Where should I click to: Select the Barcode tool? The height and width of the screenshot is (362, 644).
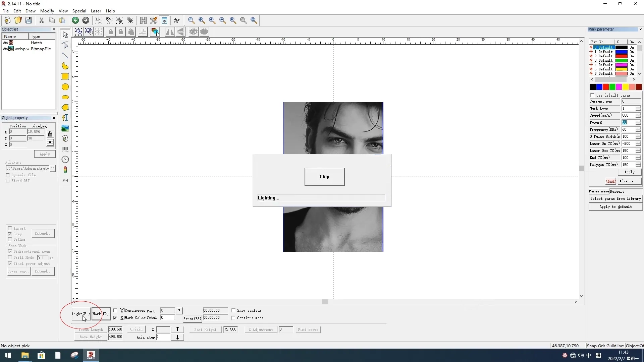(65, 149)
